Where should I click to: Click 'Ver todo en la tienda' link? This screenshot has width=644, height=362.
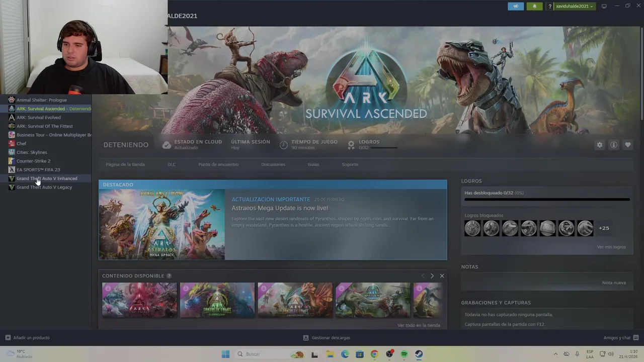(419, 325)
